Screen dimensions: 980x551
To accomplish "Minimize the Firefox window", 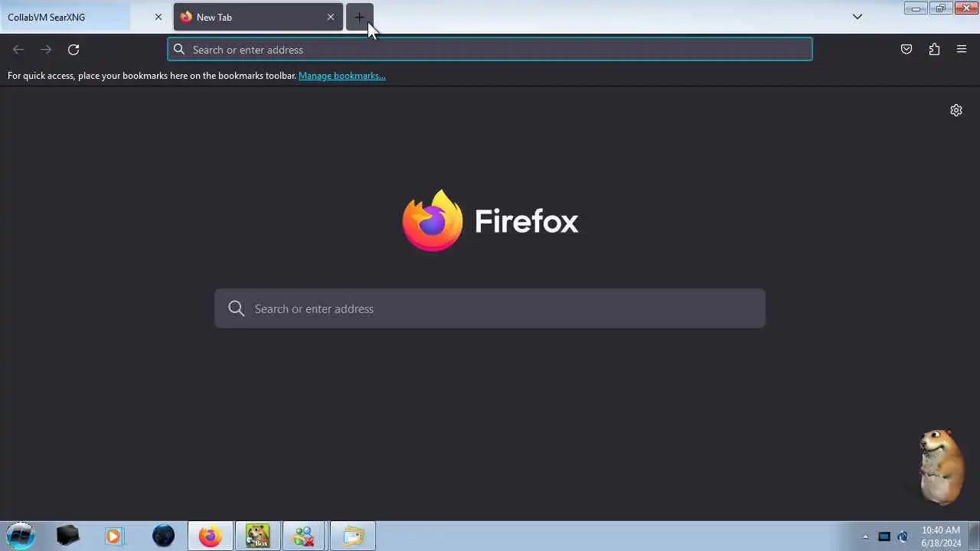I will (916, 8).
